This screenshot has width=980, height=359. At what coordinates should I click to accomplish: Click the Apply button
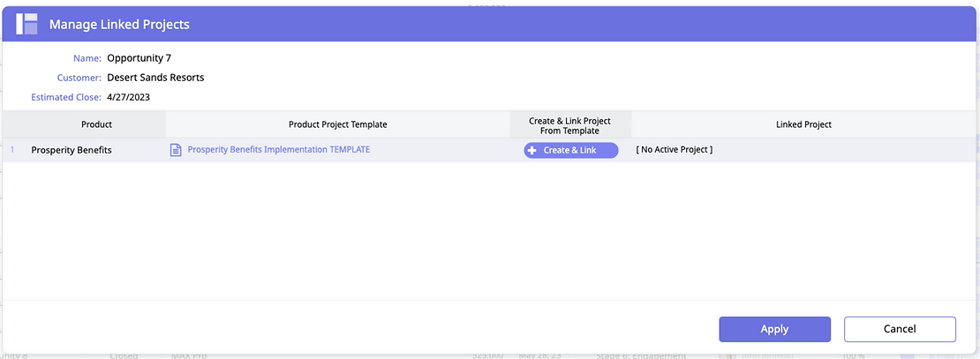774,329
